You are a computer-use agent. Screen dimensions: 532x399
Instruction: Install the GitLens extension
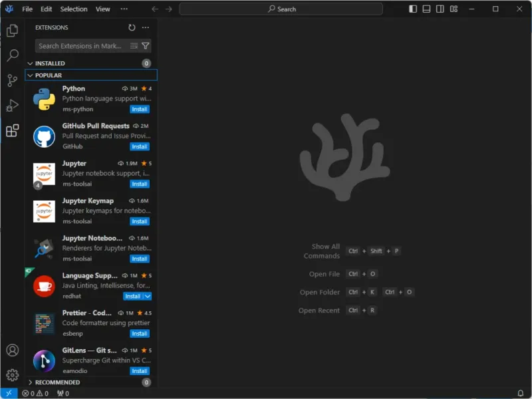140,371
